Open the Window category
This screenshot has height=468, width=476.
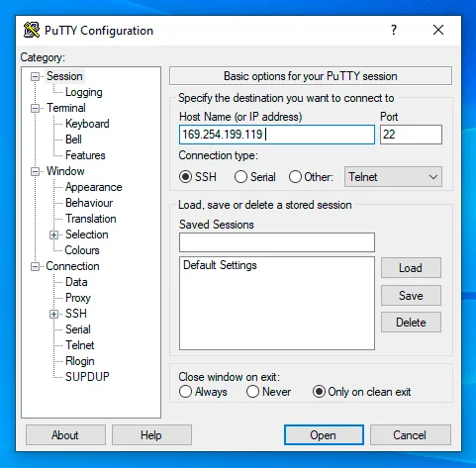coord(65,171)
